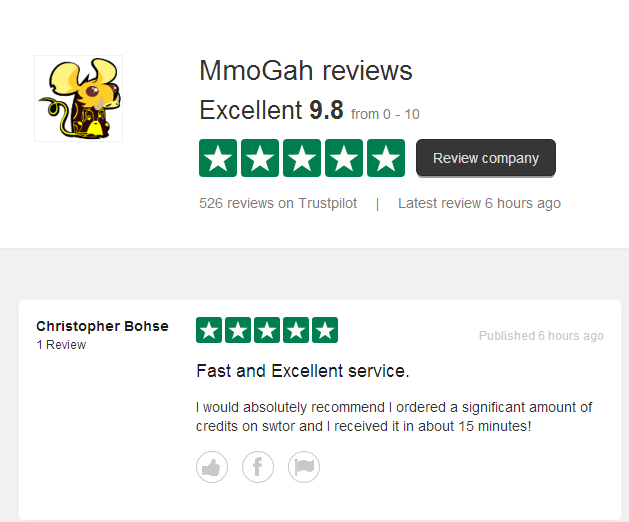Click 'Latest review 6 hours ago' text

click(x=479, y=203)
